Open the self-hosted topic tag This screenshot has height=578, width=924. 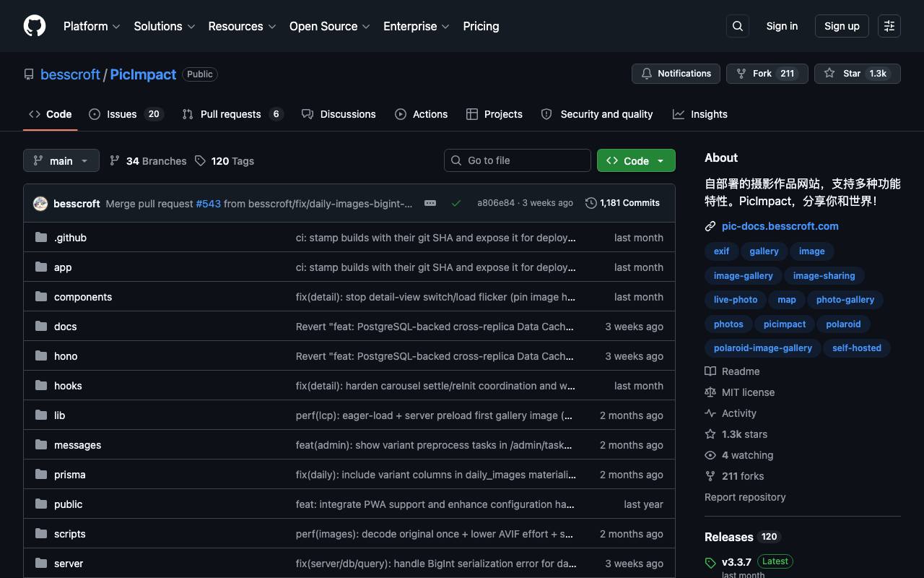point(857,348)
